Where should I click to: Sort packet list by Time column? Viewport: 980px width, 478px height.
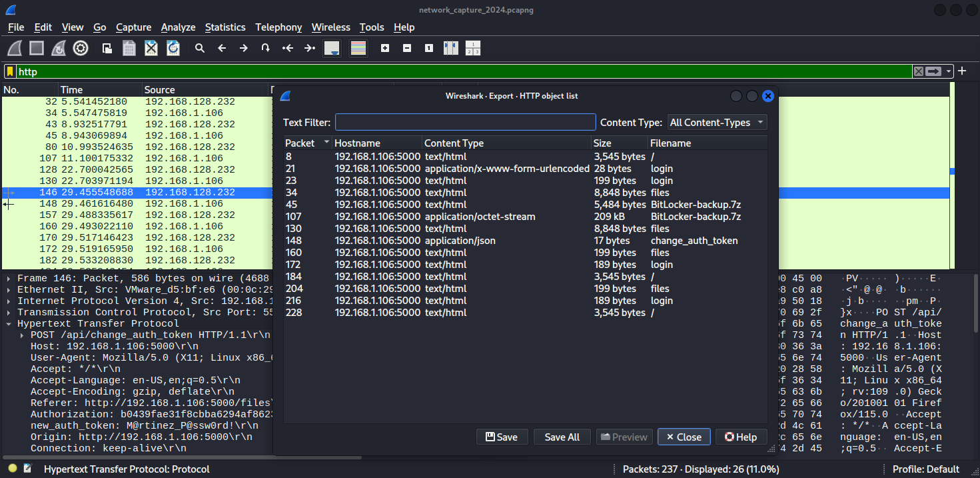(100, 89)
